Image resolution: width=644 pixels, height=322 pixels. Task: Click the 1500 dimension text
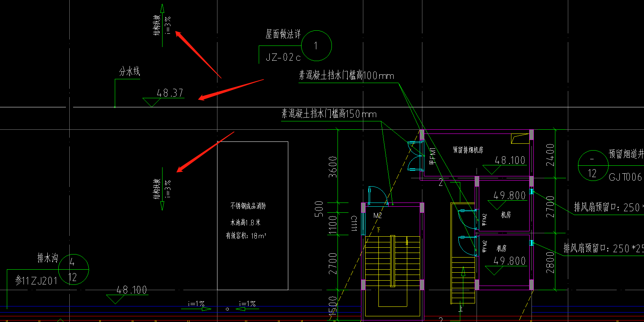click(x=333, y=306)
